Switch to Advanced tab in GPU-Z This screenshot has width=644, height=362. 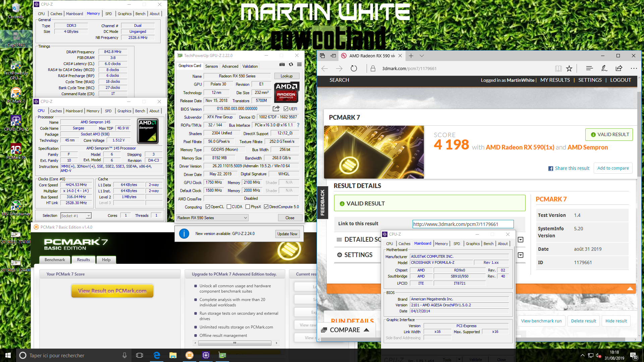230,66
